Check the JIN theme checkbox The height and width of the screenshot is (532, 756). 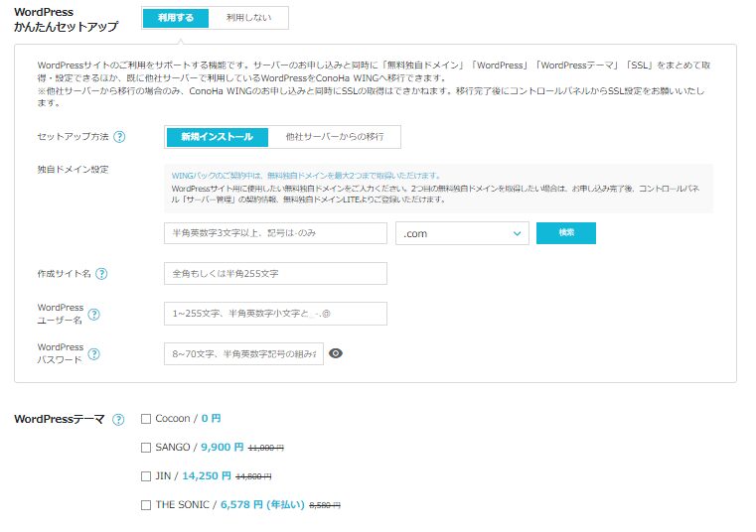pyautogui.click(x=146, y=476)
